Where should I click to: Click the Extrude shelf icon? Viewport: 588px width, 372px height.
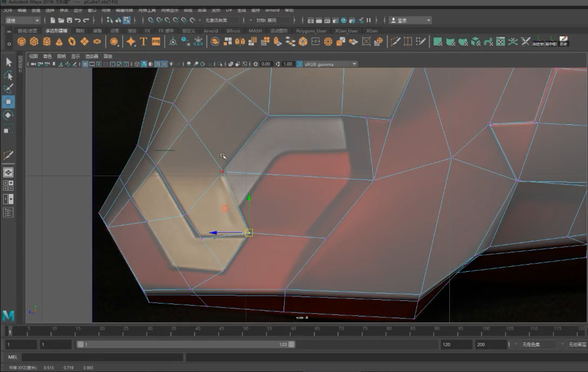click(277, 41)
